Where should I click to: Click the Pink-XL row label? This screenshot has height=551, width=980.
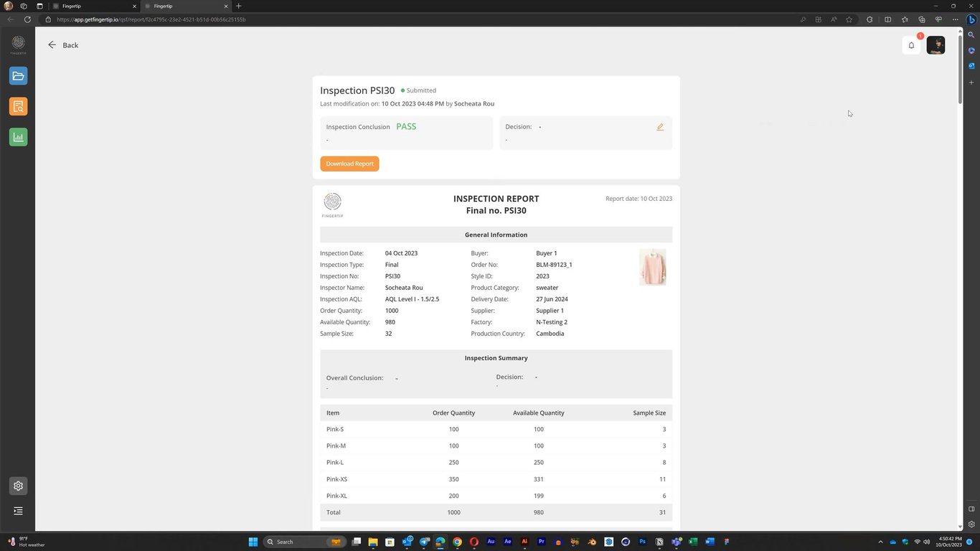point(336,496)
